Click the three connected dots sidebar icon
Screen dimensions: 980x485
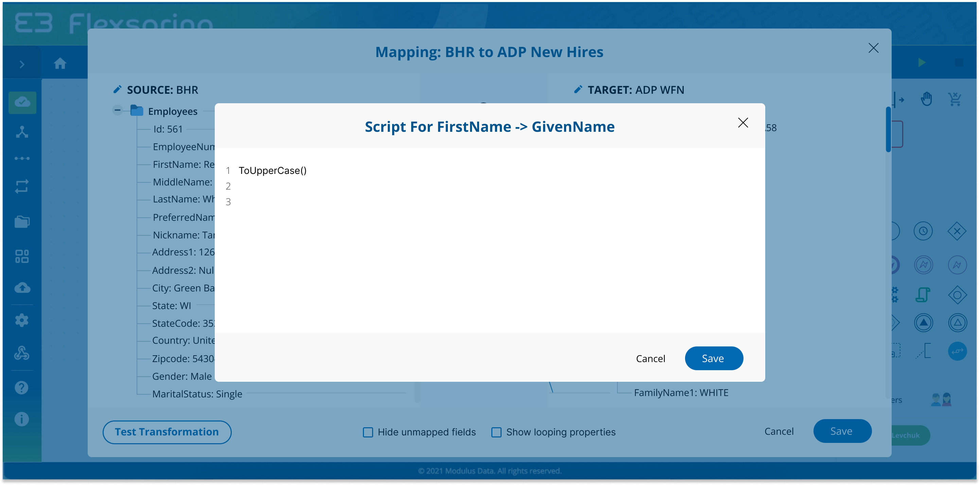point(22,158)
